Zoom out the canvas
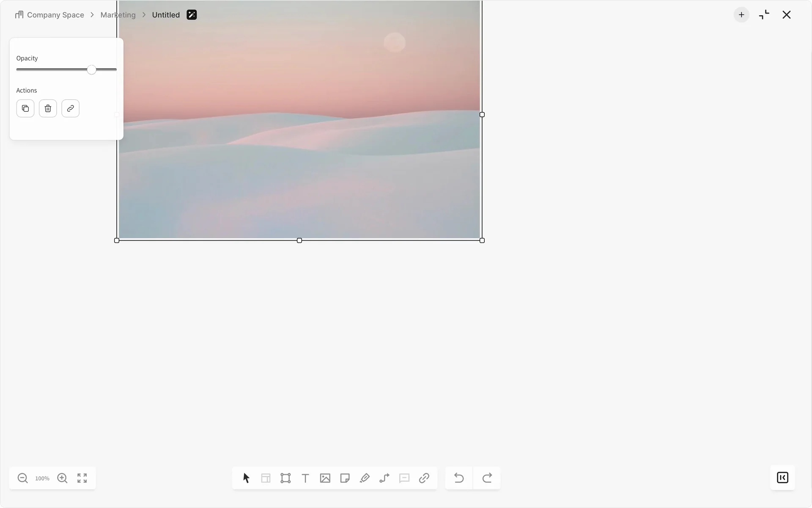812x508 pixels. [x=22, y=478]
